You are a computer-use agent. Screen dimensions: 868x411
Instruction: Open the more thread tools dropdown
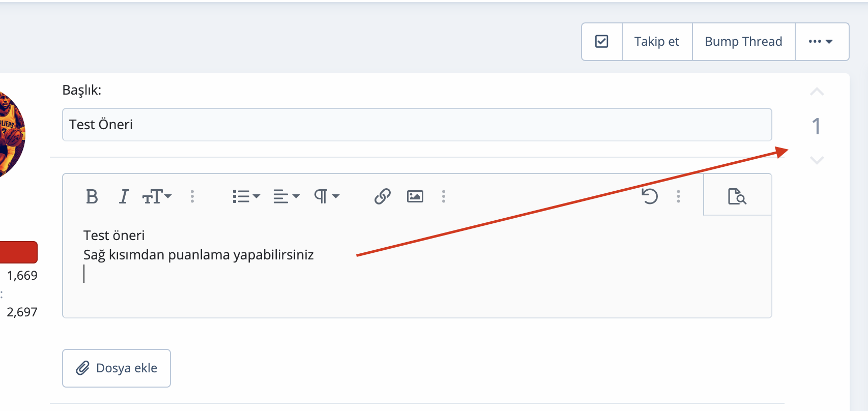[822, 42]
